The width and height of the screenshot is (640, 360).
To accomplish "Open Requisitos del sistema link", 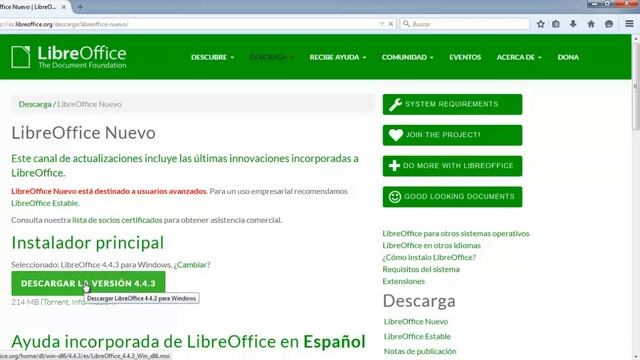I will click(421, 269).
